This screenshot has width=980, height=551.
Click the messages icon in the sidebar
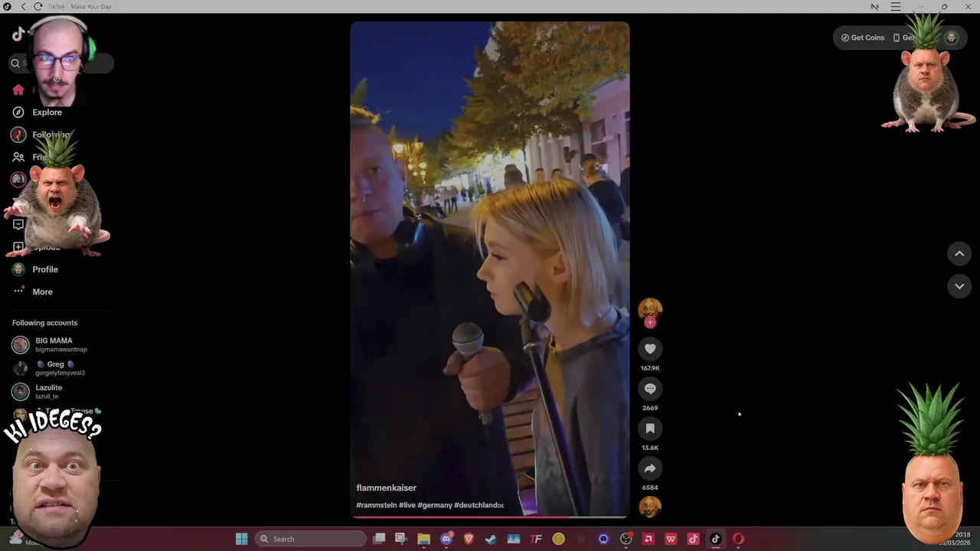18,224
